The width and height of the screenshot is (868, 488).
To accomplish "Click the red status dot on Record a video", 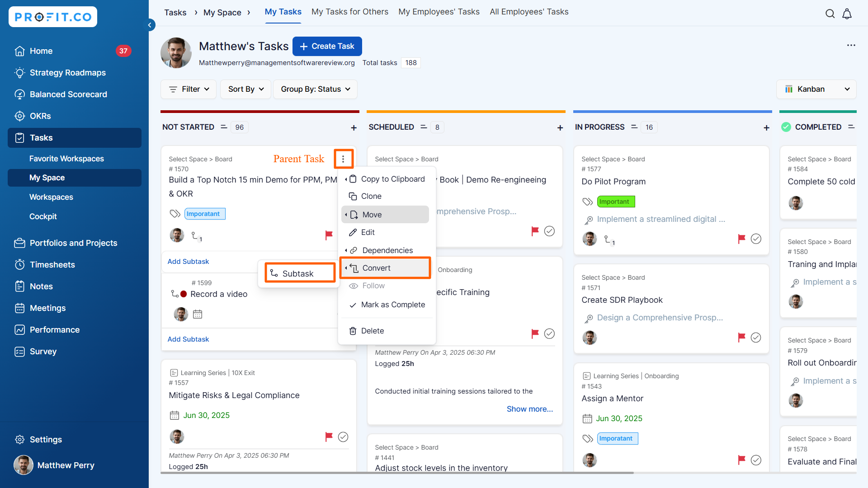I will click(184, 294).
